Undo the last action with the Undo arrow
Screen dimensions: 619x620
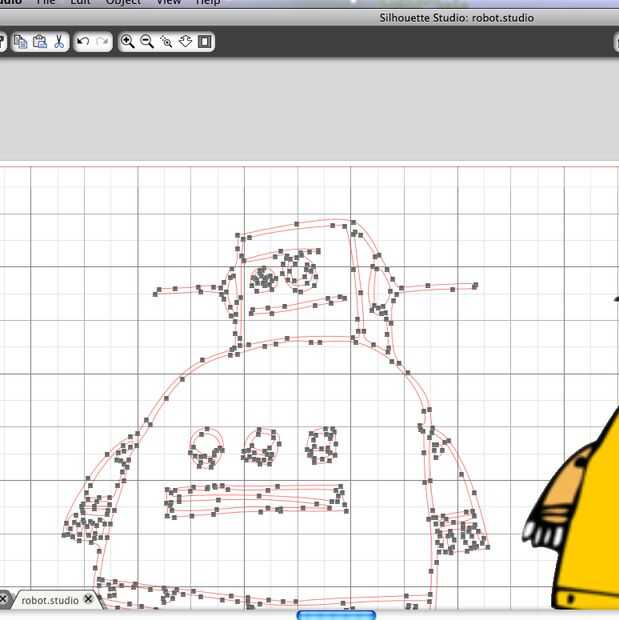[x=83, y=41]
